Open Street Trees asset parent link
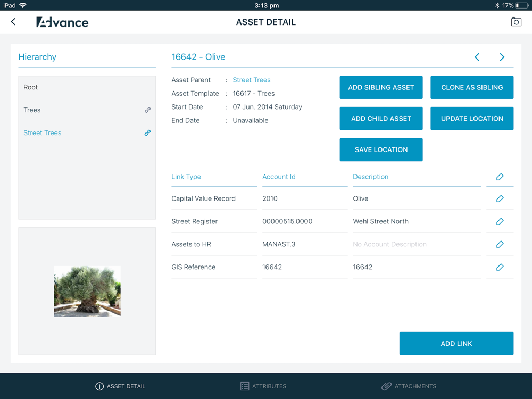Screen dimensions: 532x399 point(252,80)
